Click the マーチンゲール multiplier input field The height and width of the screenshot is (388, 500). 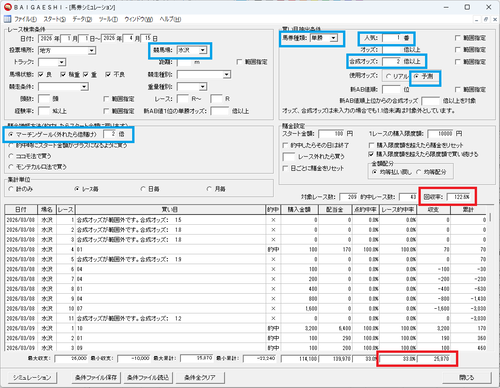pyautogui.click(x=110, y=134)
